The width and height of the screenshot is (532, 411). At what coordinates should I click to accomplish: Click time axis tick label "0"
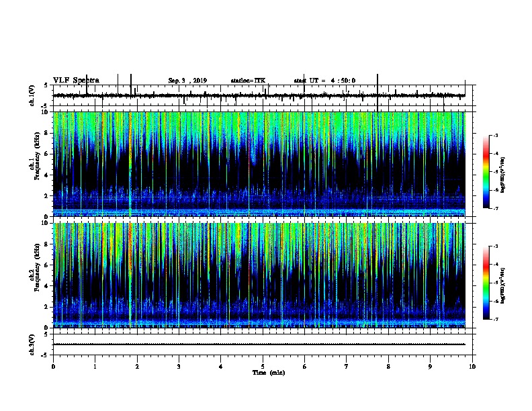[53, 367]
